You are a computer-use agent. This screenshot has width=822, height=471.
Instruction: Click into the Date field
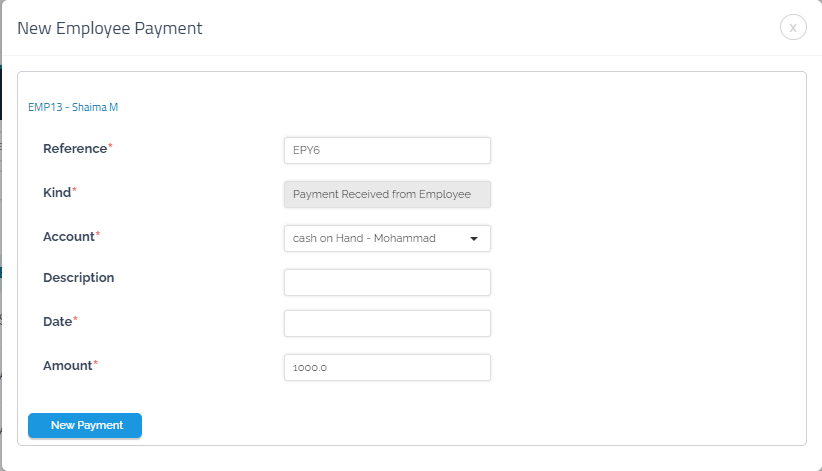(387, 323)
